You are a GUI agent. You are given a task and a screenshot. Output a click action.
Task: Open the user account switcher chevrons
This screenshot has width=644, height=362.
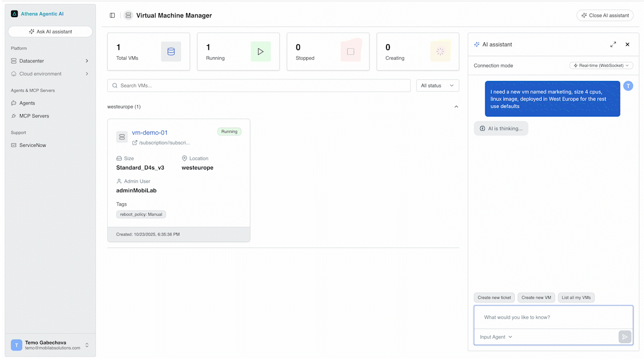coord(87,345)
